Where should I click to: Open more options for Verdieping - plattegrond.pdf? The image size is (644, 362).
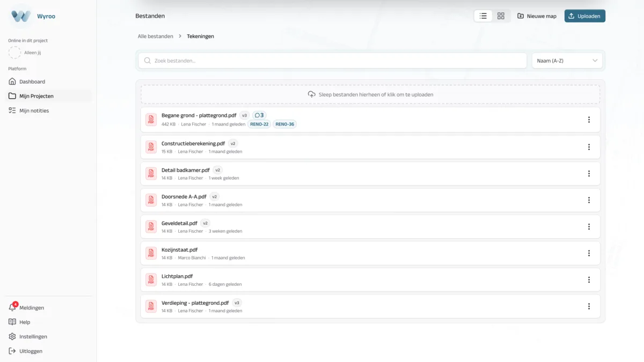[x=589, y=306]
